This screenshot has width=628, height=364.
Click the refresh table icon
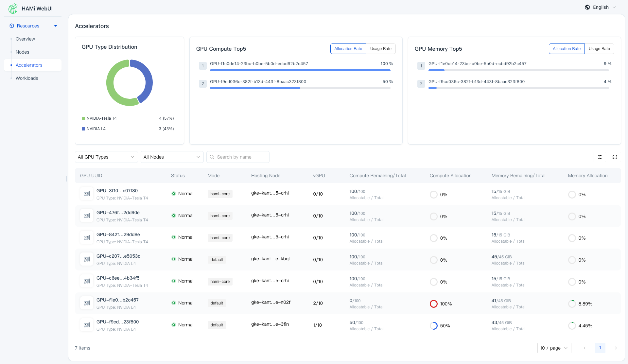[615, 157]
